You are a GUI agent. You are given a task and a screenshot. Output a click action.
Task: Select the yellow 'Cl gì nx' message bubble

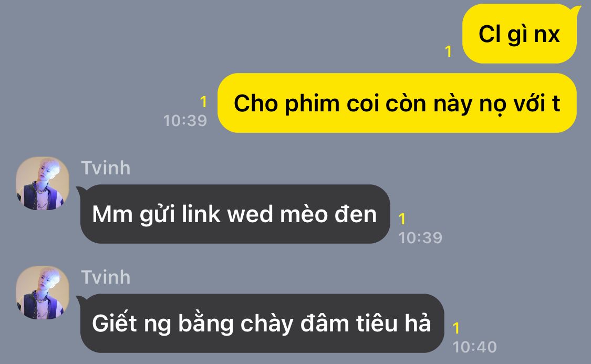[x=520, y=34]
